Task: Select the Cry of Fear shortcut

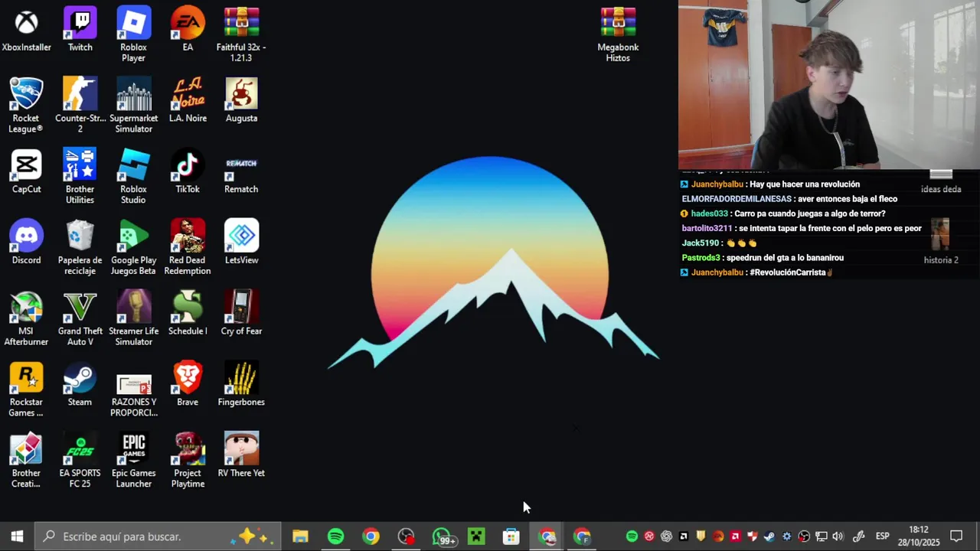Action: tap(241, 314)
